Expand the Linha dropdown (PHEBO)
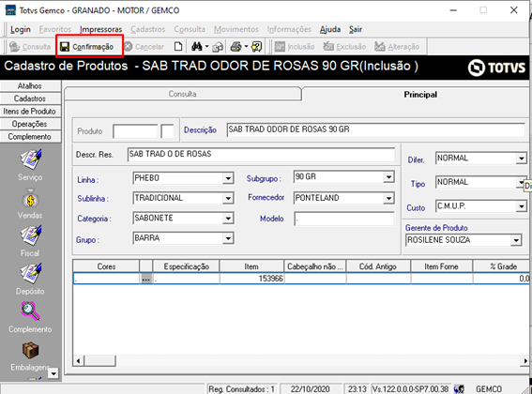 [228, 178]
